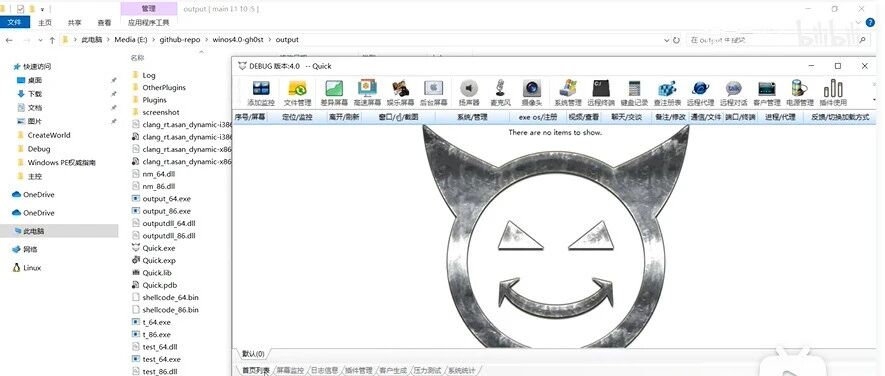Viewport: 885px width, 376px height.
Task: Switch to the 系统统计 tab
Action: coord(462,370)
